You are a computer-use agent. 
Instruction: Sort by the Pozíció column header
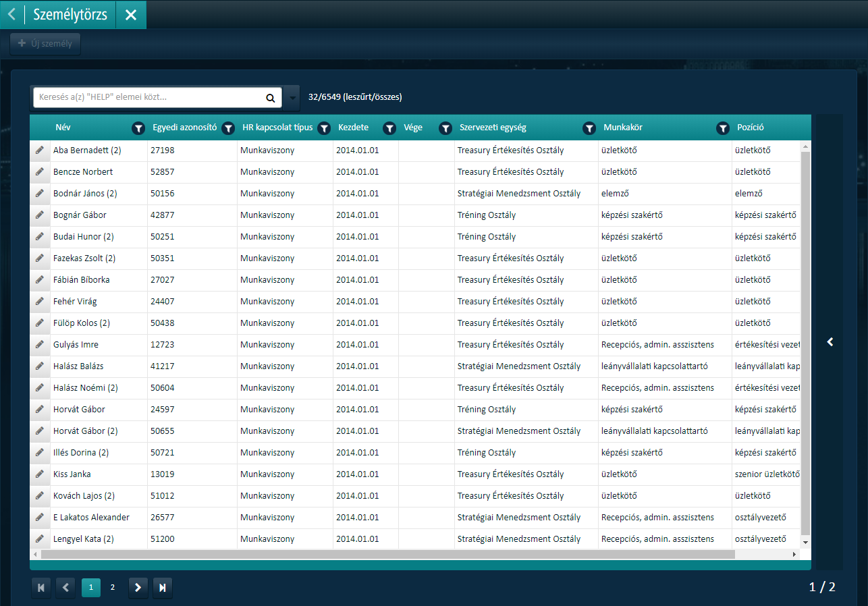pyautogui.click(x=751, y=128)
